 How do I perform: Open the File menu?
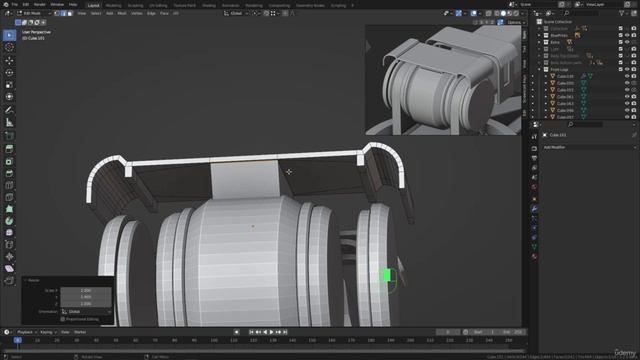[15, 4]
